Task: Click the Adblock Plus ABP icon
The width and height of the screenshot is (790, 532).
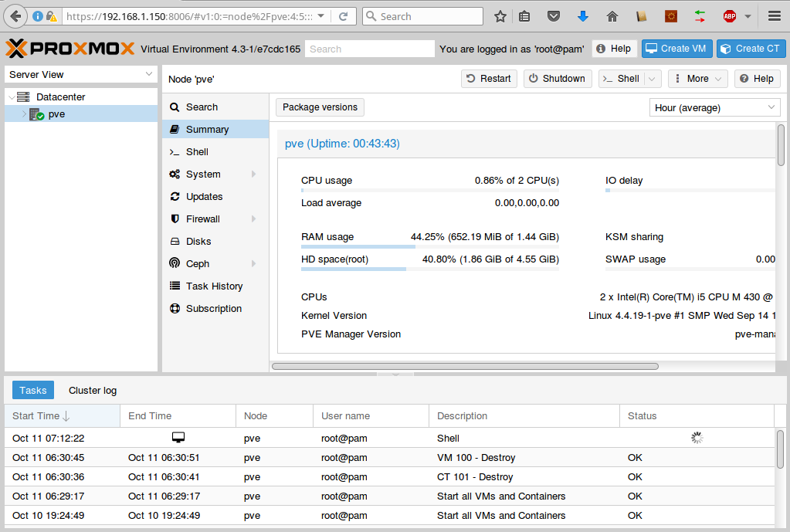Action: pyautogui.click(x=730, y=17)
